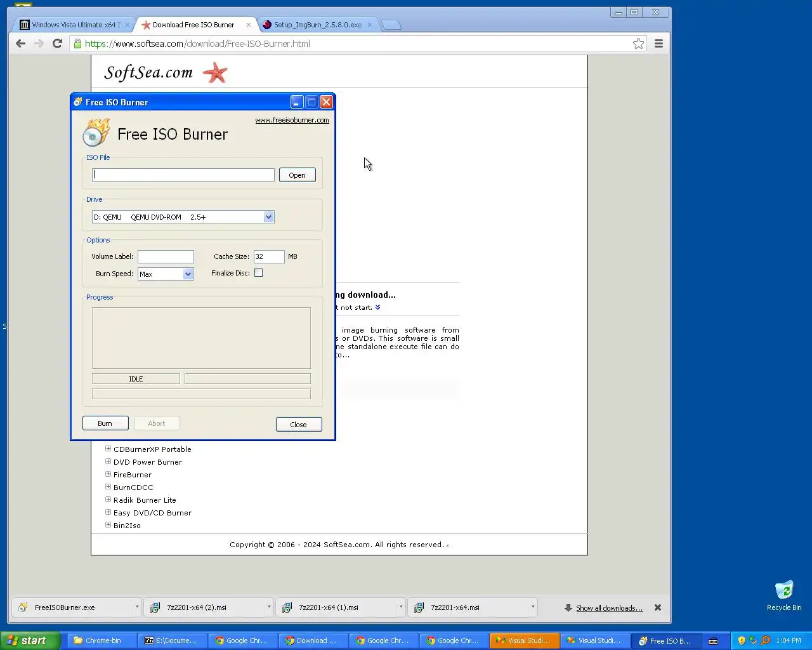The image size is (812, 650).
Task: Expand DVD Power Burner plus icon
Action: (108, 461)
